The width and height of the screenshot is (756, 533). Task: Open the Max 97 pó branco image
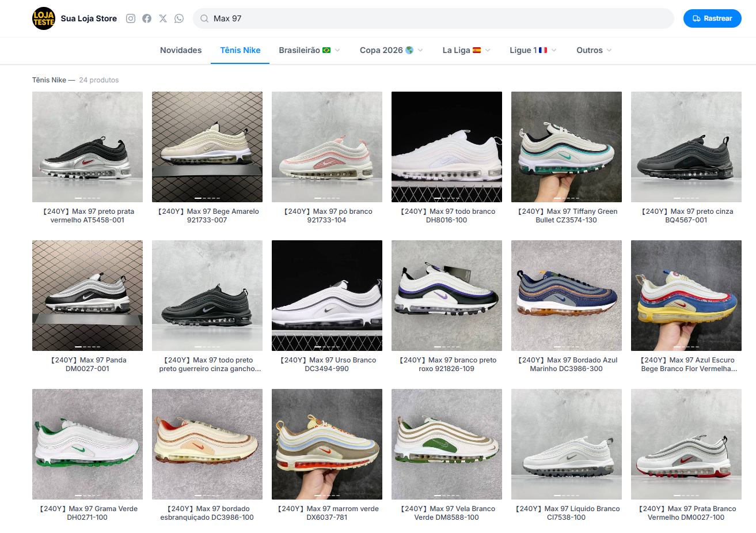coord(327,147)
